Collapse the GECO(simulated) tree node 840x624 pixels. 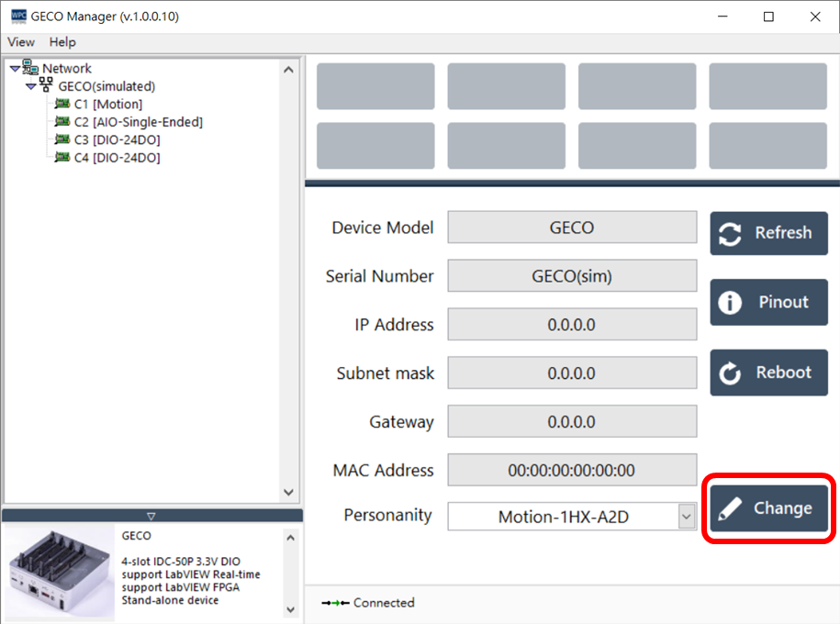[x=31, y=86]
